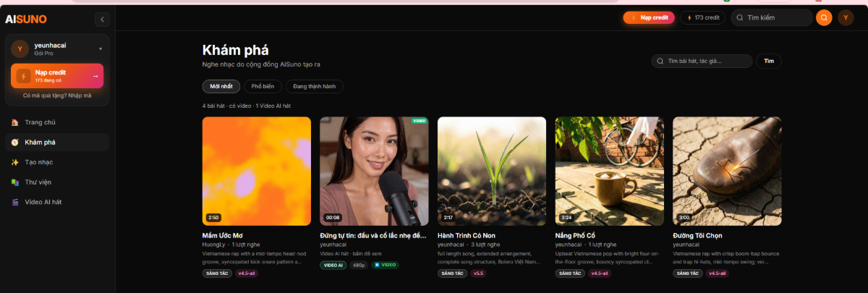Viewport: 868px width, 293px height.
Task: Select the Đang thịnh hành filter tab
Action: point(314,86)
